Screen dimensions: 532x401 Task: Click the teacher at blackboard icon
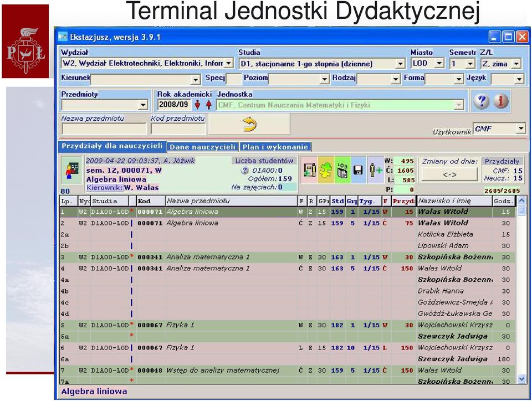(x=72, y=170)
